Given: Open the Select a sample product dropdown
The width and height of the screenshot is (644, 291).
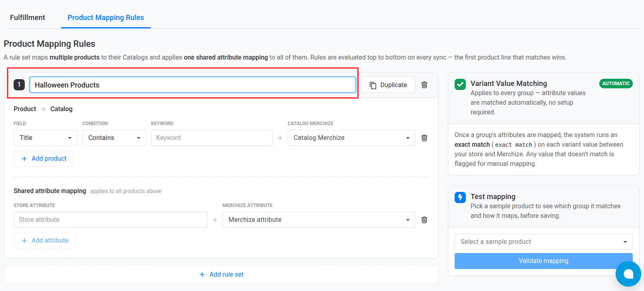Looking at the screenshot, I should pos(544,242).
